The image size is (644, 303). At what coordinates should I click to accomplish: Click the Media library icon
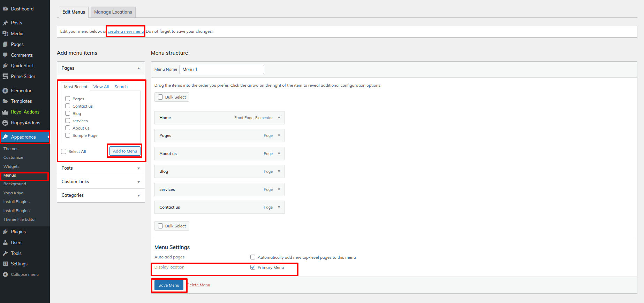[5, 33]
